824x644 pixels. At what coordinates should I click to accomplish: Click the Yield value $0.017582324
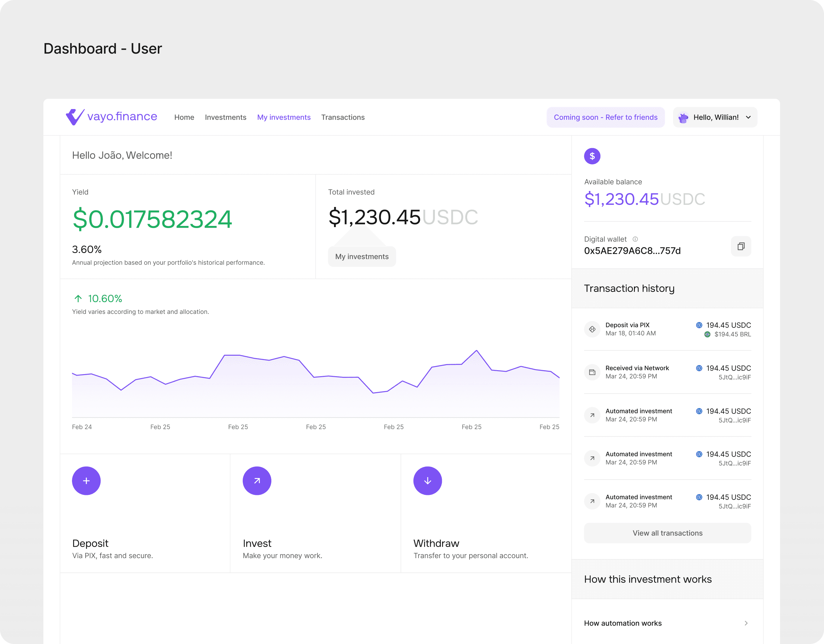[152, 219]
